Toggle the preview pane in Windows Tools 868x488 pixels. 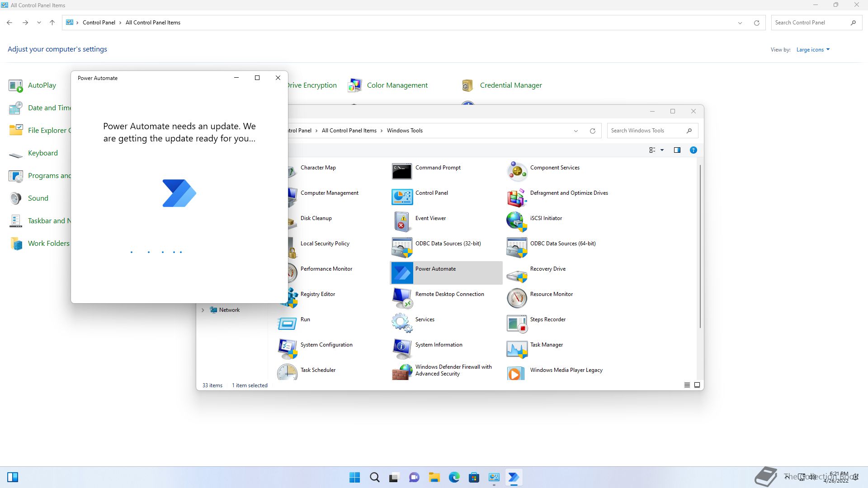[677, 150]
